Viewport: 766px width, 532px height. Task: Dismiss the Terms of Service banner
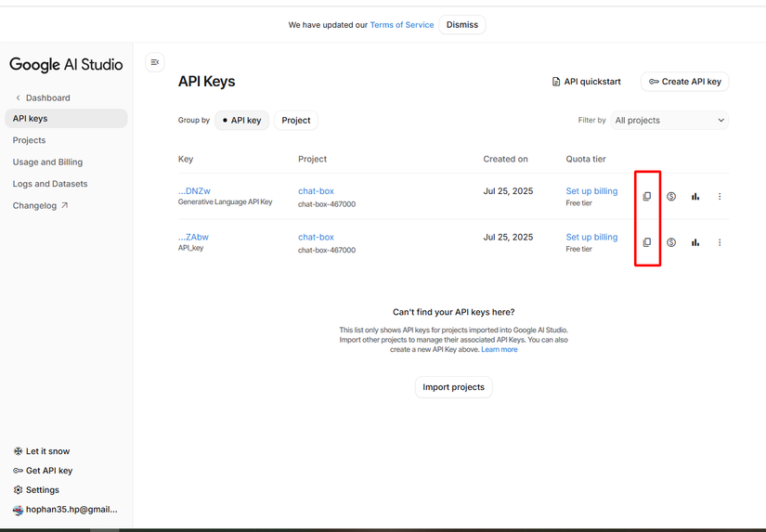point(462,24)
